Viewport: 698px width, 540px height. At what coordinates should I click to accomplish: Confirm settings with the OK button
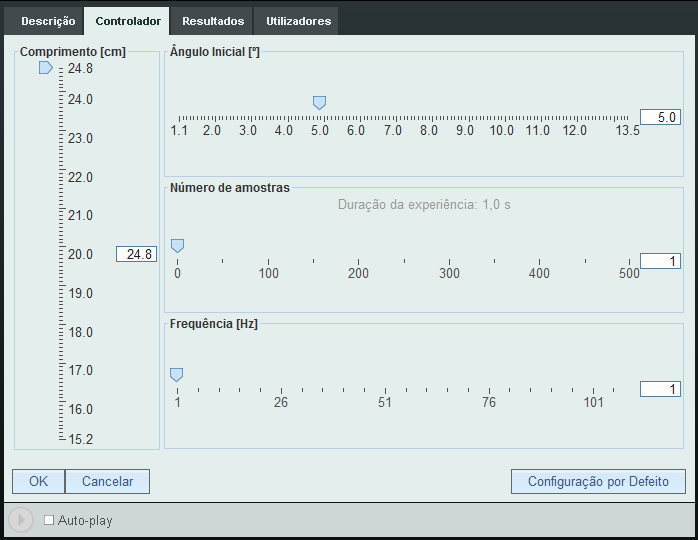pyautogui.click(x=38, y=481)
